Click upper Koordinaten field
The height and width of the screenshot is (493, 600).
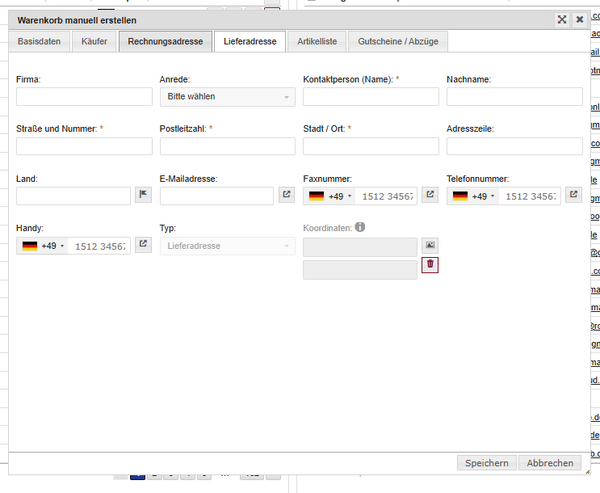tap(360, 247)
